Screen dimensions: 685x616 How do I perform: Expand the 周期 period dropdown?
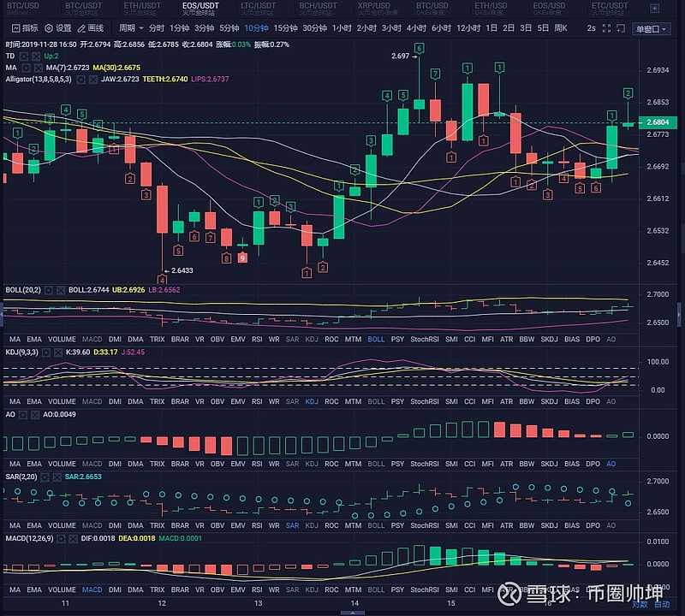(131, 28)
